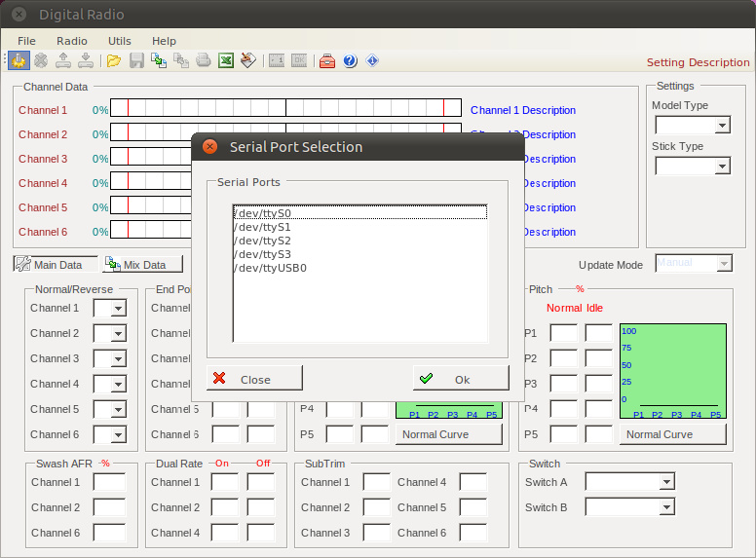Click the floppy disk save icon

click(x=136, y=60)
